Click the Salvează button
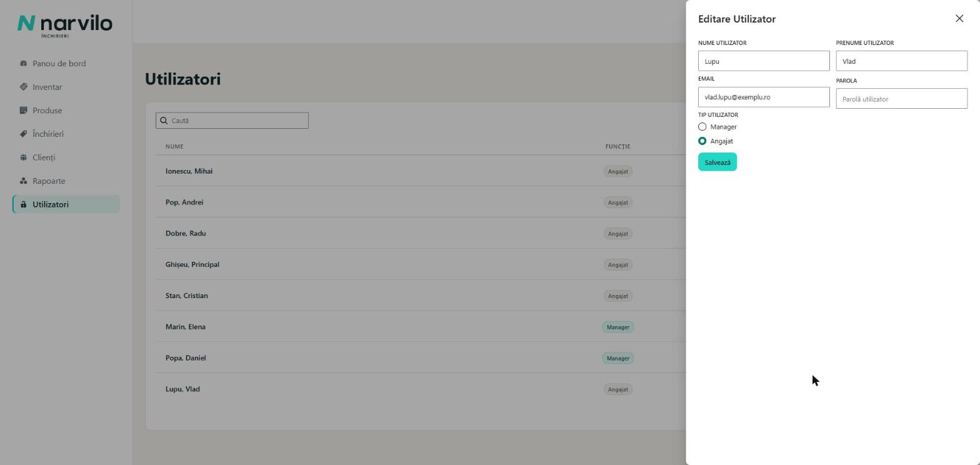Viewport: 980px width, 465px height. tap(717, 162)
